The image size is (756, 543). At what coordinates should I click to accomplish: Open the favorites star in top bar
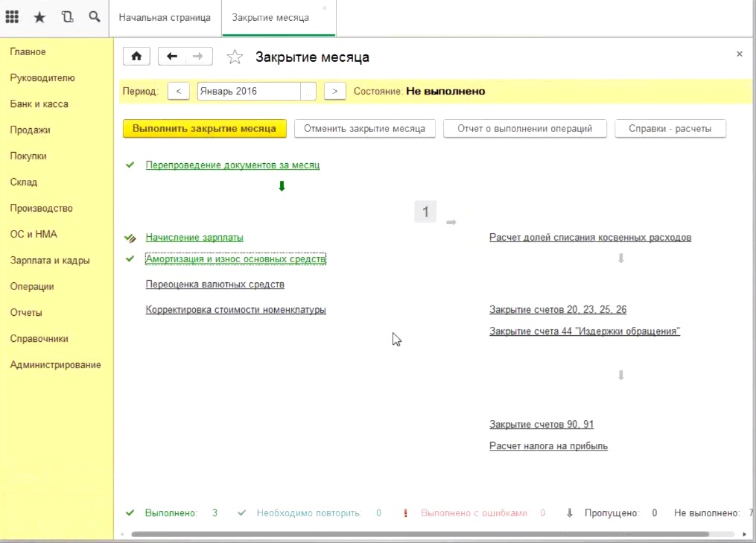point(39,17)
